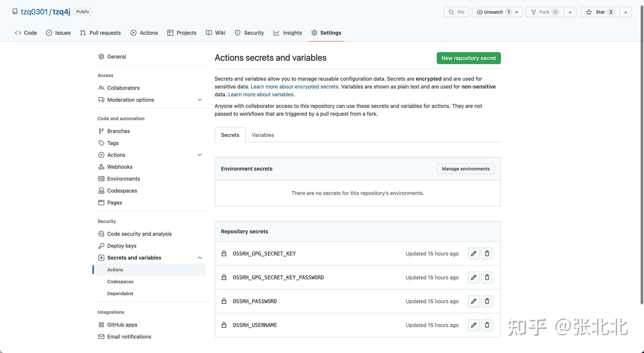Open the Insights tab
The width and height of the screenshot is (644, 353).
(288, 33)
